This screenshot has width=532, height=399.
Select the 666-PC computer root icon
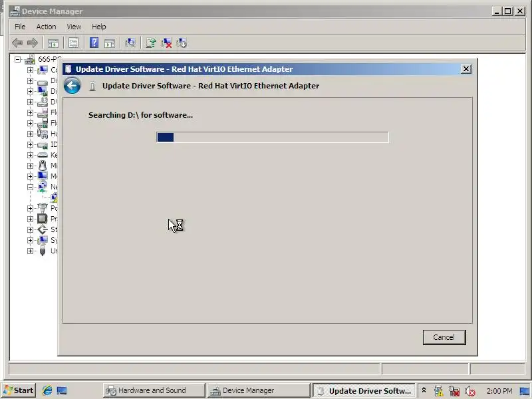[30, 60]
